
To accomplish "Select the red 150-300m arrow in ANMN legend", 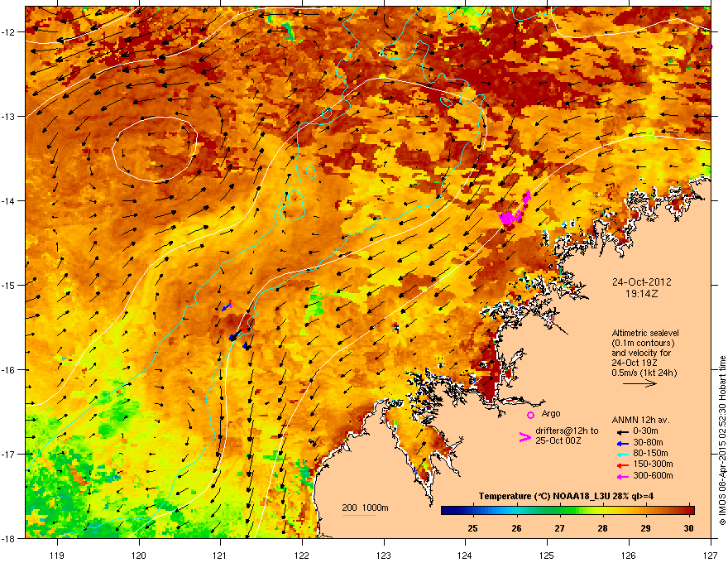I will coord(623,465).
